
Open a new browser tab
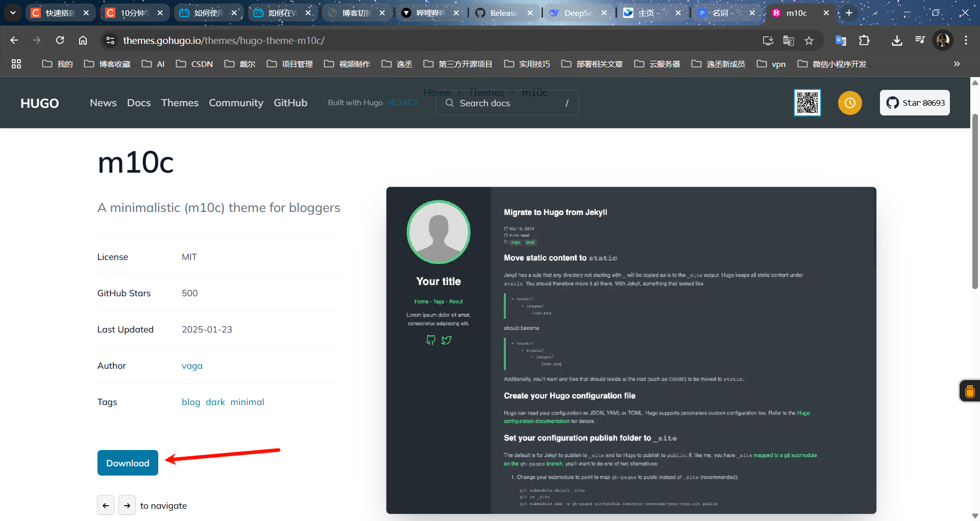click(x=849, y=13)
